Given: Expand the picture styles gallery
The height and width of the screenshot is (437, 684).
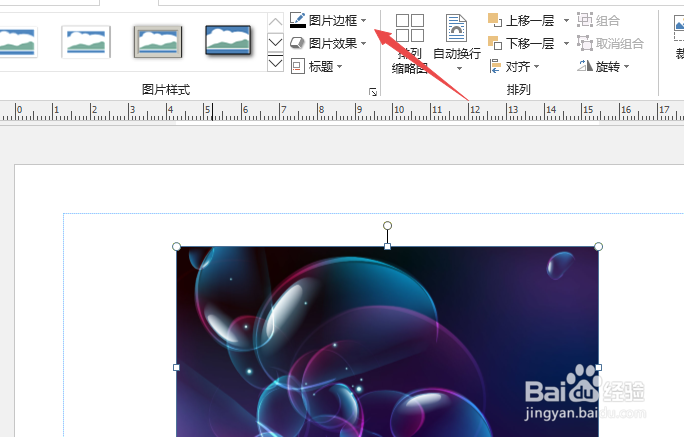Looking at the screenshot, I should coord(275,63).
